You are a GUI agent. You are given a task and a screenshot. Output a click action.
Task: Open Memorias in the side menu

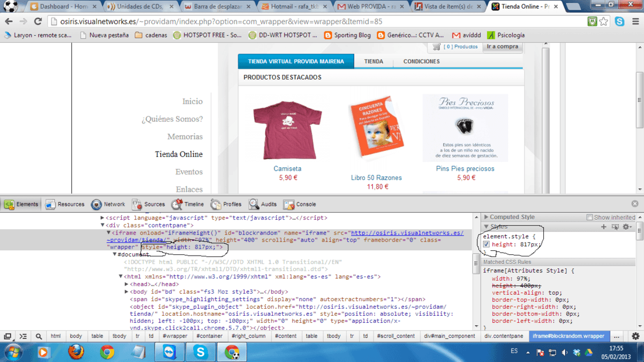[x=185, y=136]
